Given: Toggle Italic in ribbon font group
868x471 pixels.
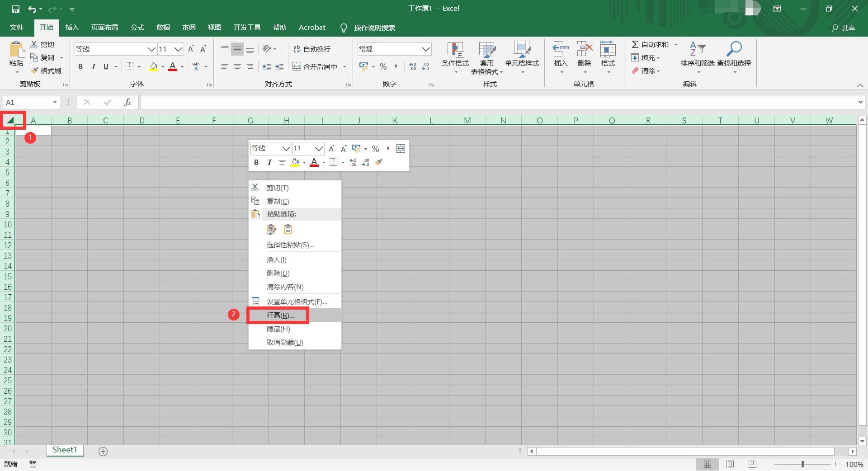Looking at the screenshot, I should (x=93, y=66).
